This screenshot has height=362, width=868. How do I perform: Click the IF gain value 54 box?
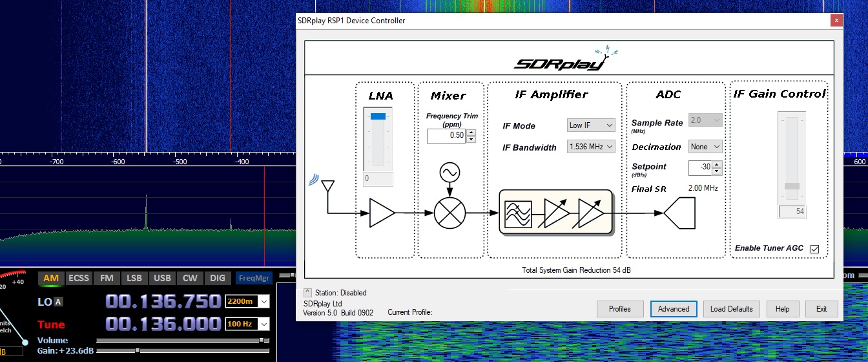[x=792, y=212]
